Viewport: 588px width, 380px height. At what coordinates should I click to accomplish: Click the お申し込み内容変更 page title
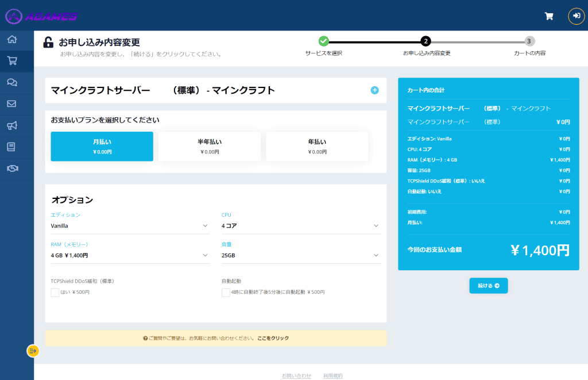(99, 43)
